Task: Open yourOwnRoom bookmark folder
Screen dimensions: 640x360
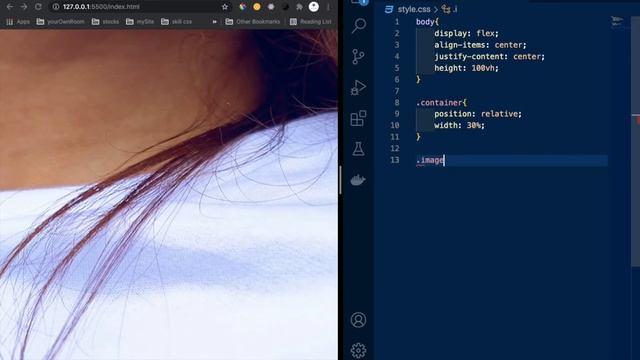Action: coord(60,22)
